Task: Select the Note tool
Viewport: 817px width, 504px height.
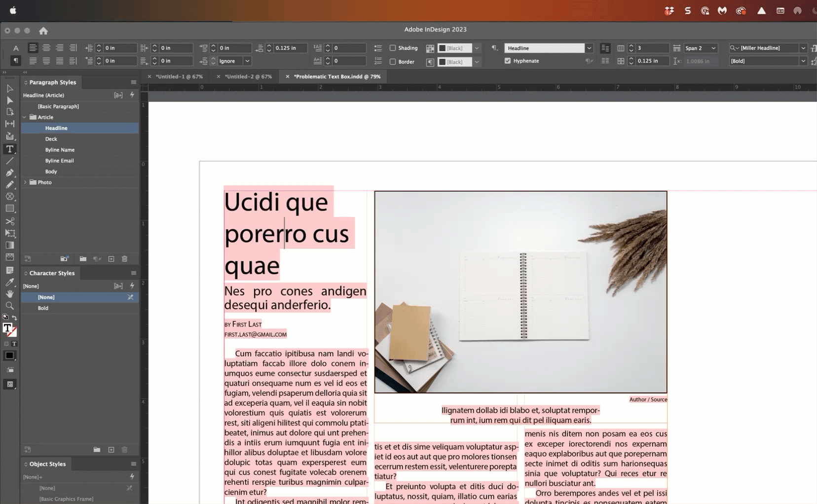Action: point(9,270)
